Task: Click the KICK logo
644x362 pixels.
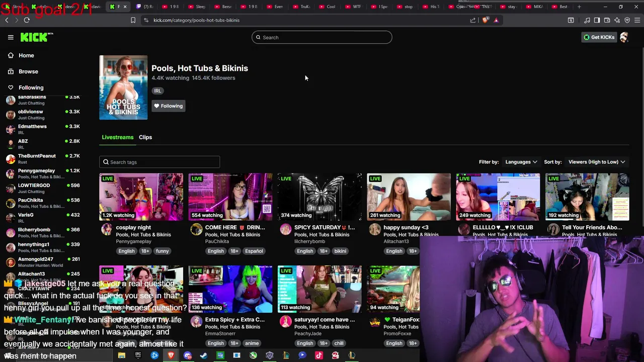Action: point(36,37)
